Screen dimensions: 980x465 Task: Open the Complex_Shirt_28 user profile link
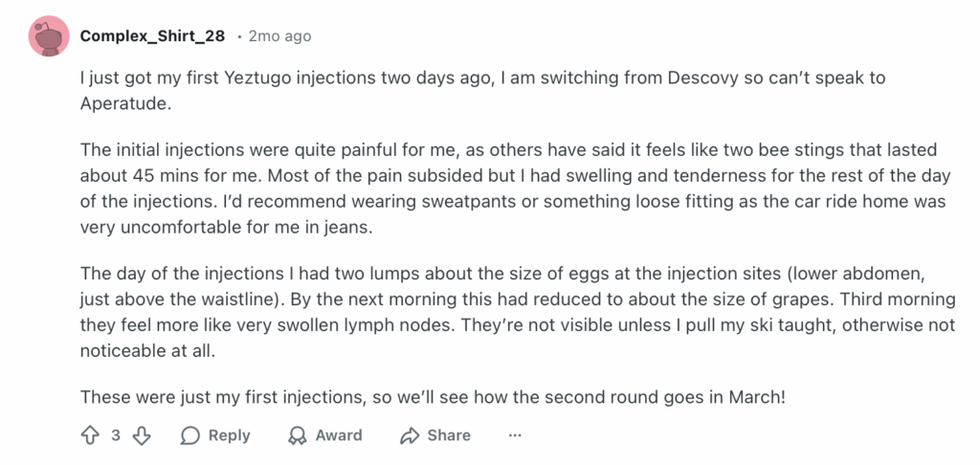[153, 36]
